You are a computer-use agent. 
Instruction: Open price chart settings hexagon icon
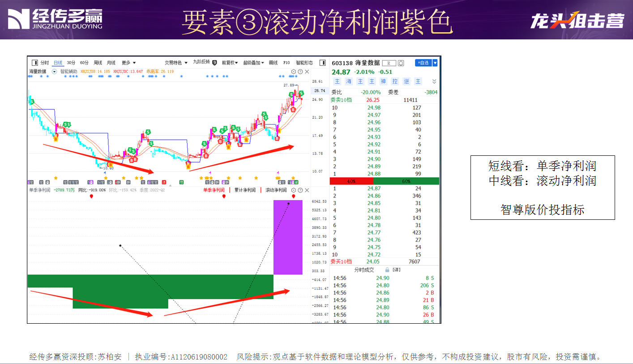point(294,71)
